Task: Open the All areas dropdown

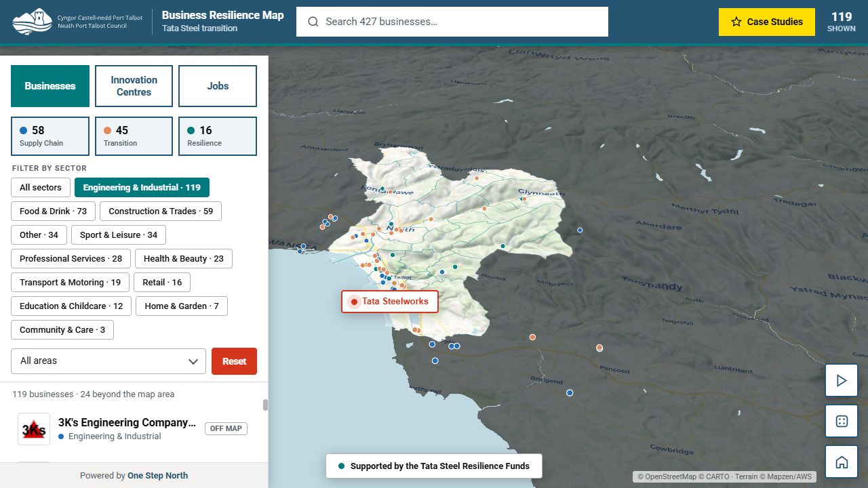Action: [x=108, y=361]
